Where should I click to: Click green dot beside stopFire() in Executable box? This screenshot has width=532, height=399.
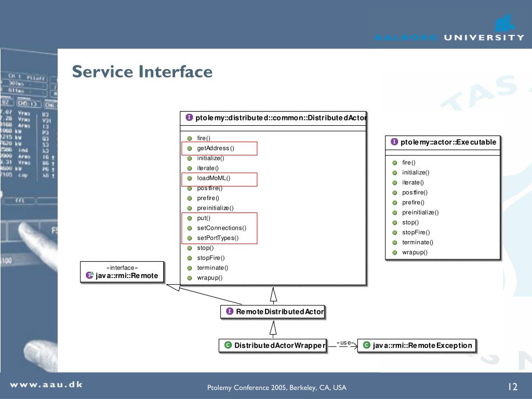pos(395,233)
